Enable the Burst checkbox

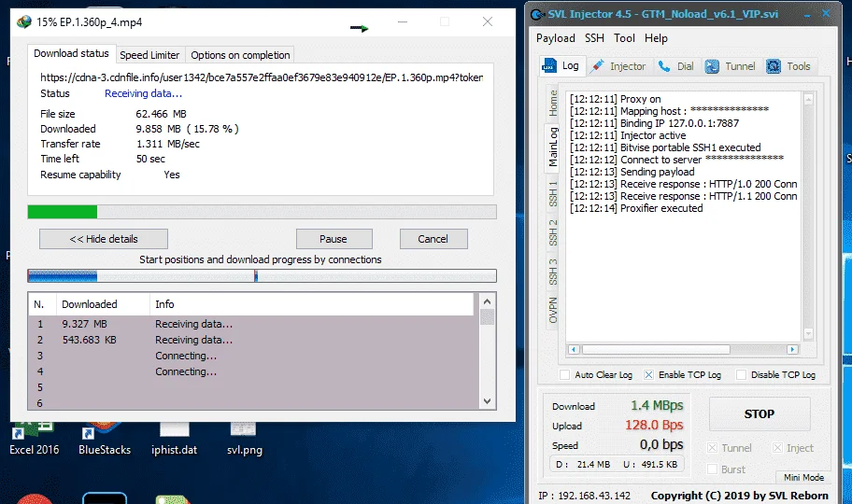(x=712, y=469)
